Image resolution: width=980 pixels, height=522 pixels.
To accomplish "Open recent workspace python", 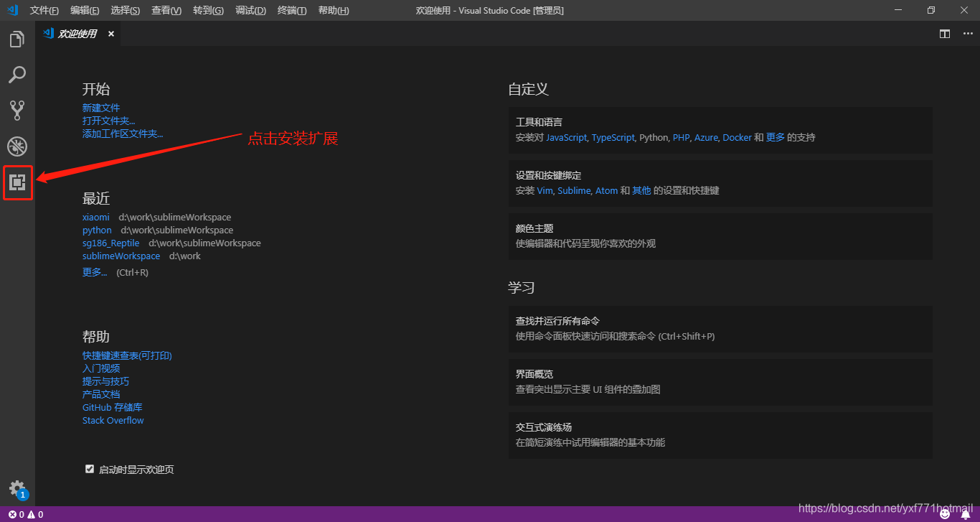I will coord(97,230).
